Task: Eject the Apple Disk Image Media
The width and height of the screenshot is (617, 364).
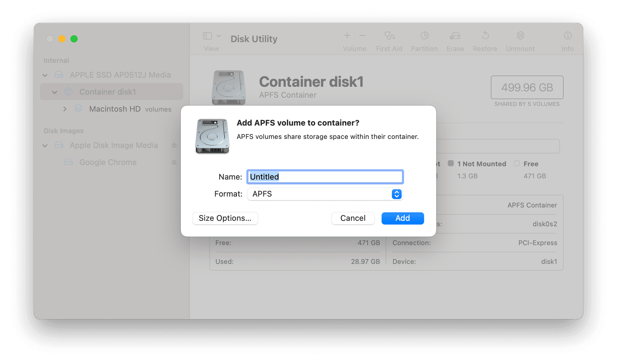Action: point(174,145)
